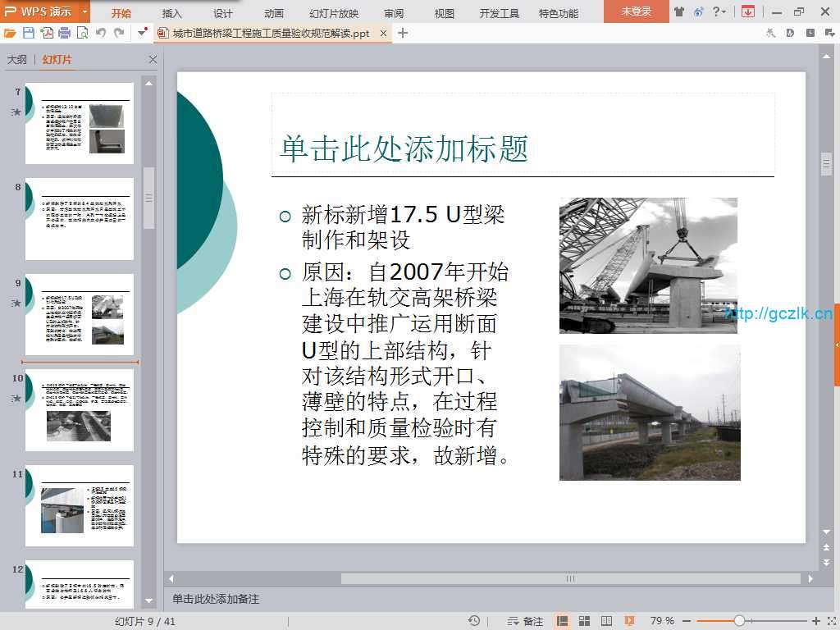840x630 pixels.
Task: Select slide 10 thumbnail in panel
Action: tap(80, 410)
